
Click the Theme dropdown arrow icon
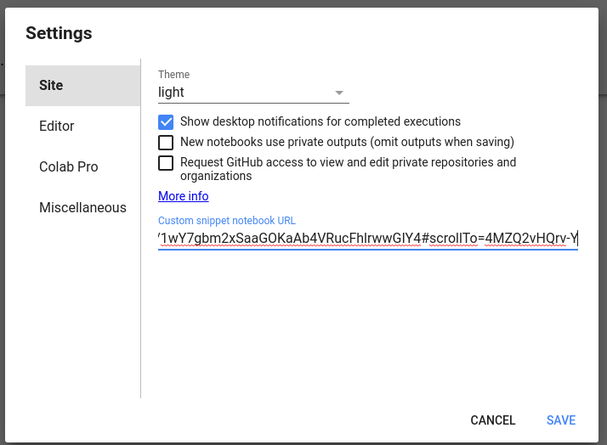[340, 93]
